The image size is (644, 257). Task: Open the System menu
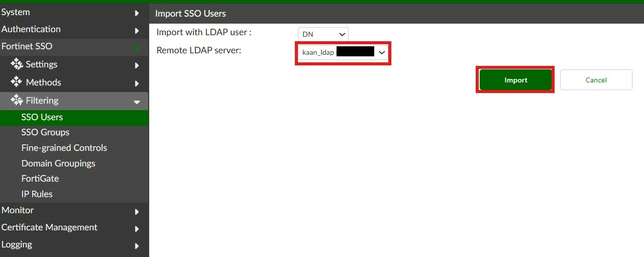[x=74, y=12]
